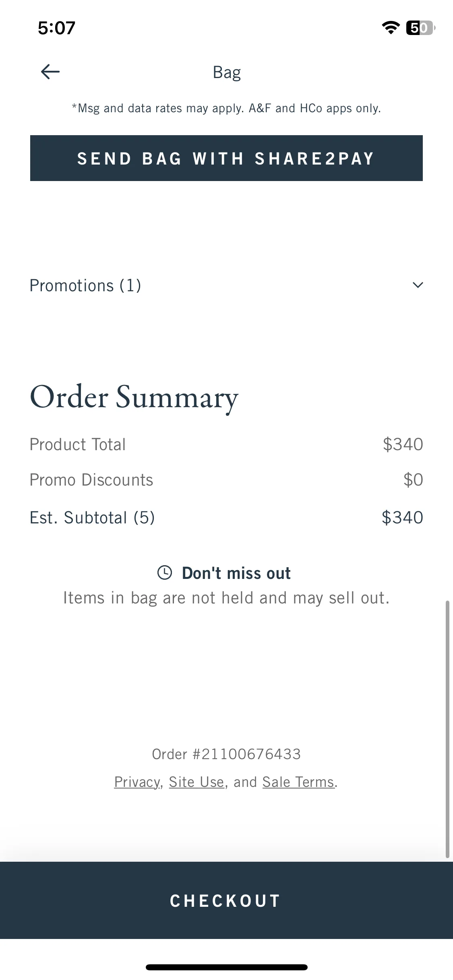Tap the battery indicator icon

(420, 27)
